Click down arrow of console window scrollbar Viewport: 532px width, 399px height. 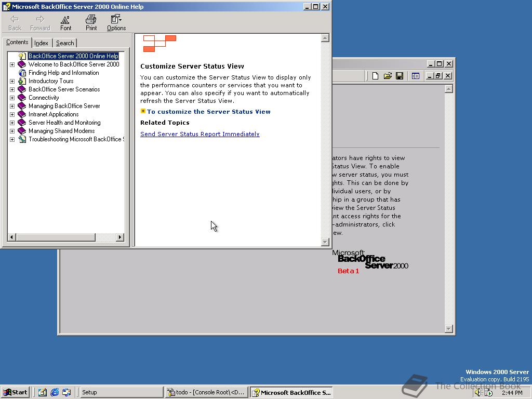click(448, 328)
